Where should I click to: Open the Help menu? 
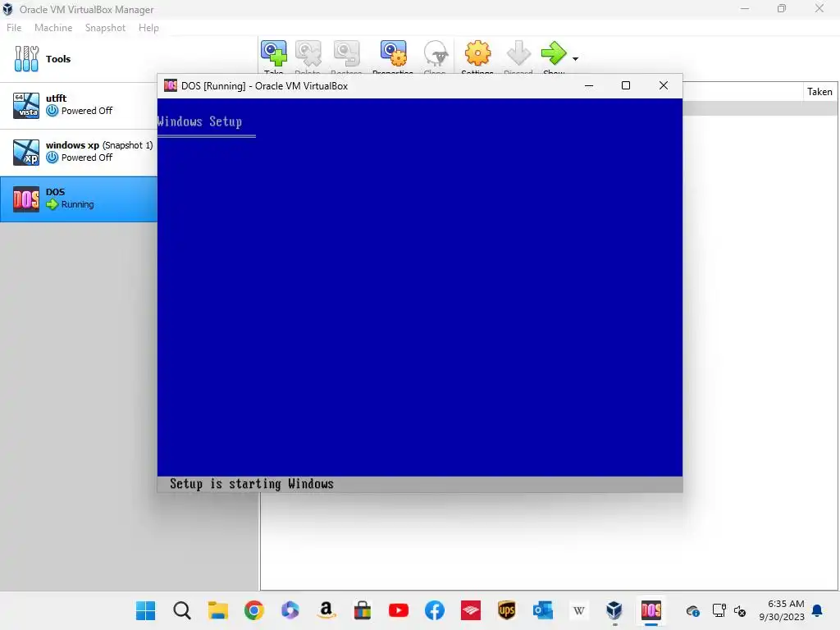(x=148, y=28)
